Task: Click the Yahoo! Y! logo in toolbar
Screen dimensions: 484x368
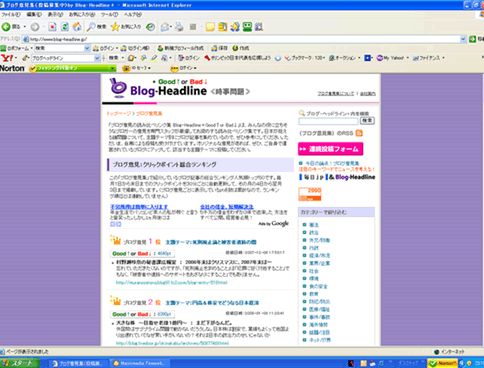Action: (7, 58)
